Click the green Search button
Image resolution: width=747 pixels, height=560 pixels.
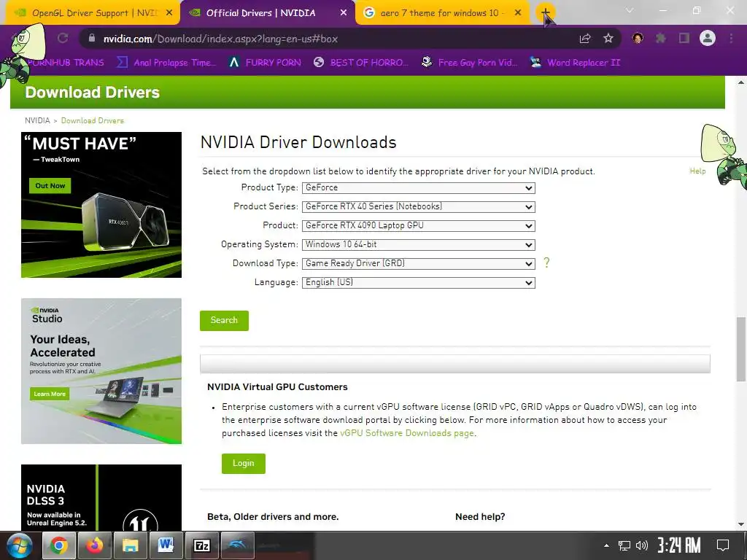click(x=224, y=321)
